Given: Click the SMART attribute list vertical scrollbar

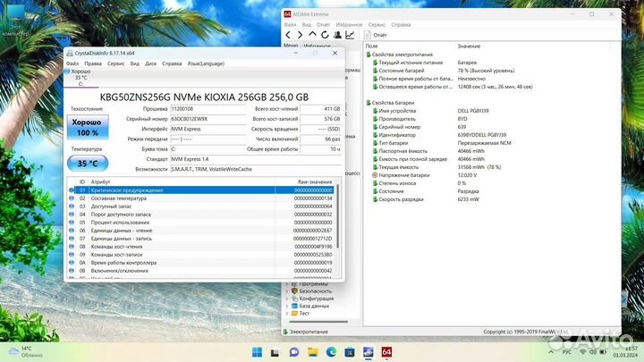Looking at the screenshot, I should click(338, 216).
